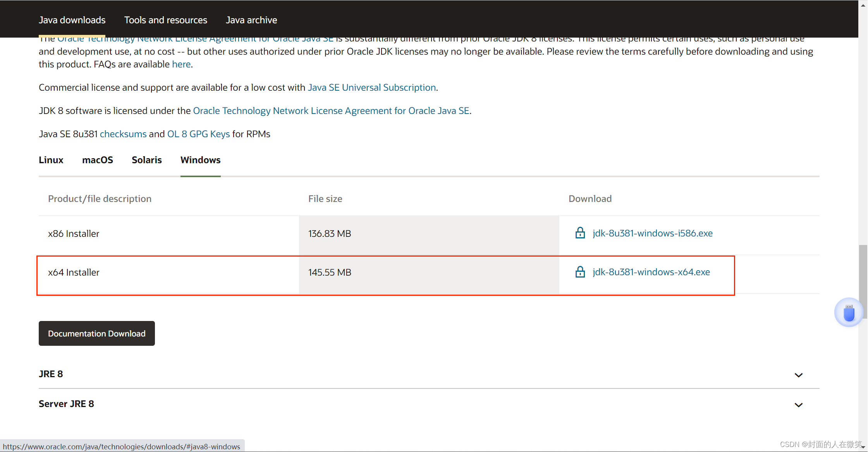Open the Java archive menu item
868x452 pixels.
click(251, 20)
